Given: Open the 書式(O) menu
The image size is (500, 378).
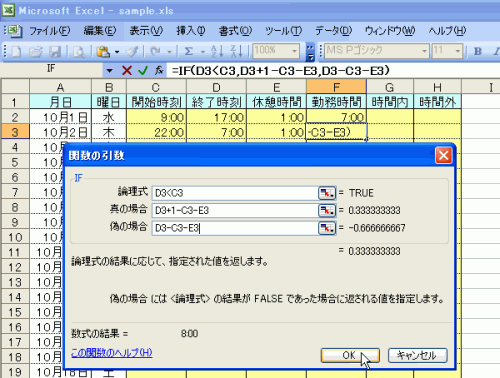Looking at the screenshot, I should pyautogui.click(x=235, y=31).
